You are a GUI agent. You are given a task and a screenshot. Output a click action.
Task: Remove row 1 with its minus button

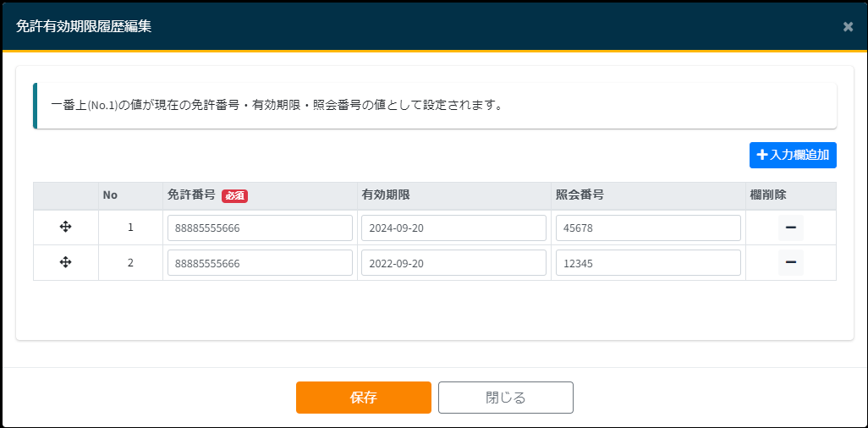(x=790, y=228)
